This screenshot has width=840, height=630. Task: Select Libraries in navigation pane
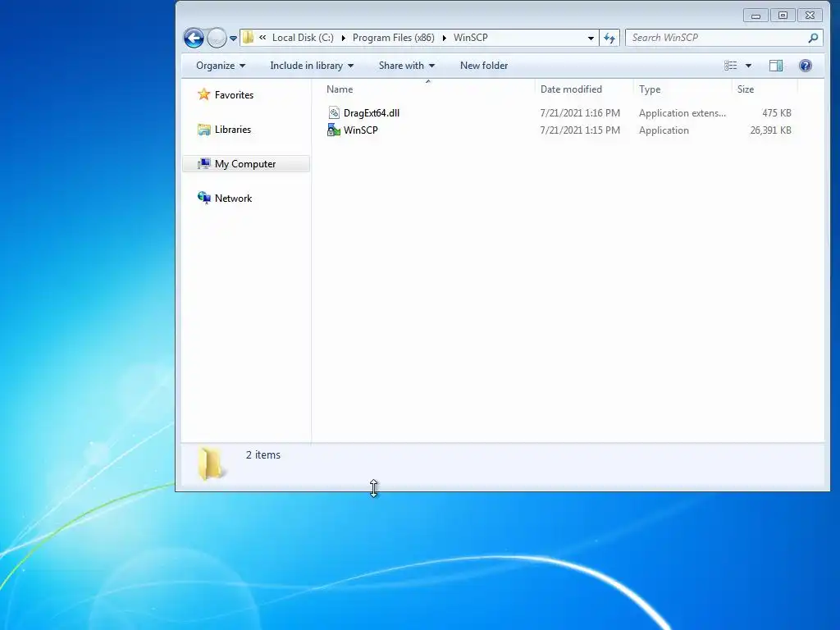pos(232,129)
